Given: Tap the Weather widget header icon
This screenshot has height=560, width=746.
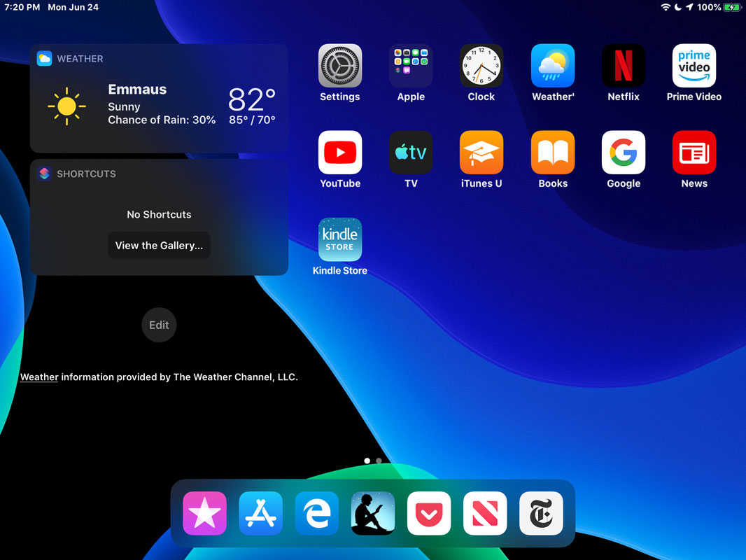Looking at the screenshot, I should click(x=44, y=59).
